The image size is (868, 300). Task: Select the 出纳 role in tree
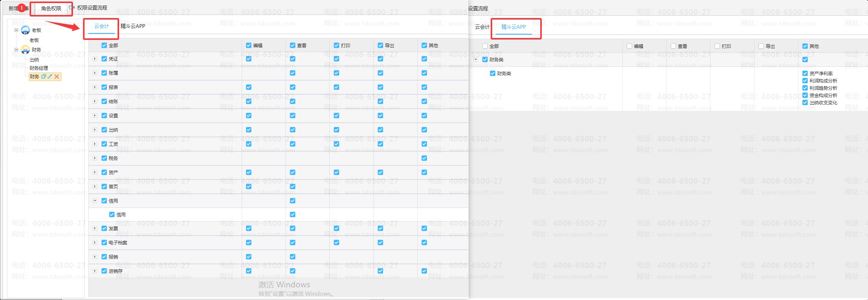click(34, 59)
